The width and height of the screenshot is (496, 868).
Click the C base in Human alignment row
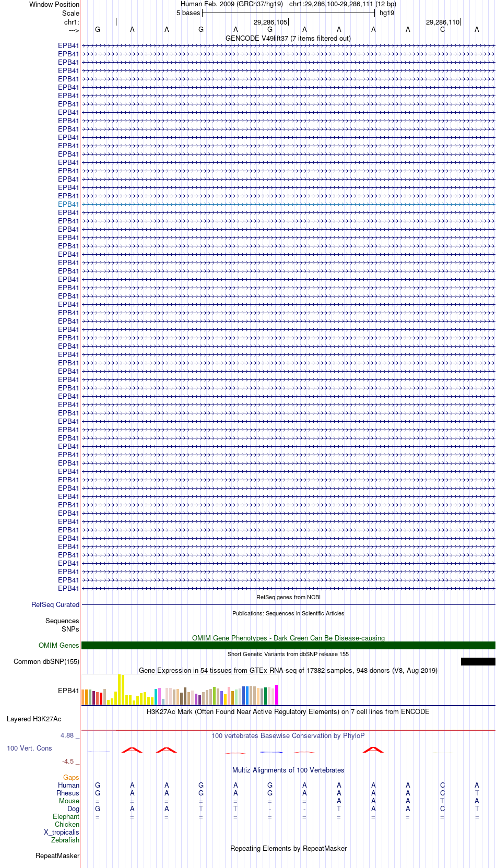pos(442,786)
